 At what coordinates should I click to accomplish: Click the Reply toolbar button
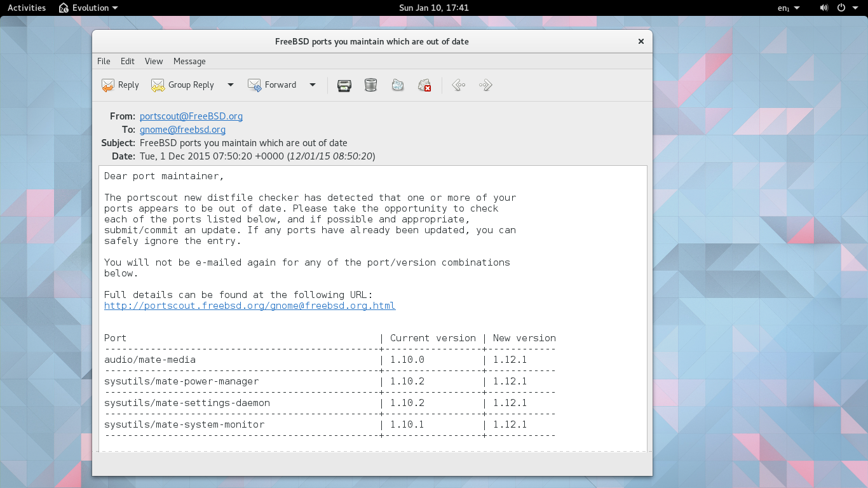coord(120,85)
